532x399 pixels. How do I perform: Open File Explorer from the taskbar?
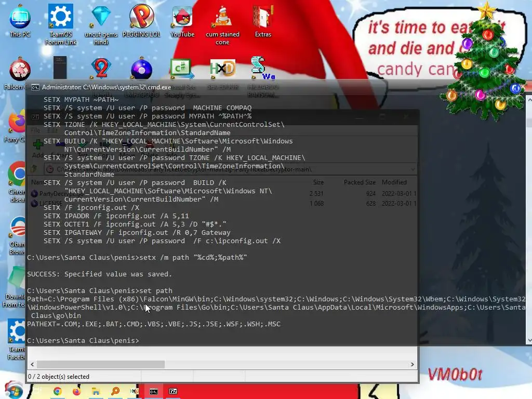click(x=96, y=391)
